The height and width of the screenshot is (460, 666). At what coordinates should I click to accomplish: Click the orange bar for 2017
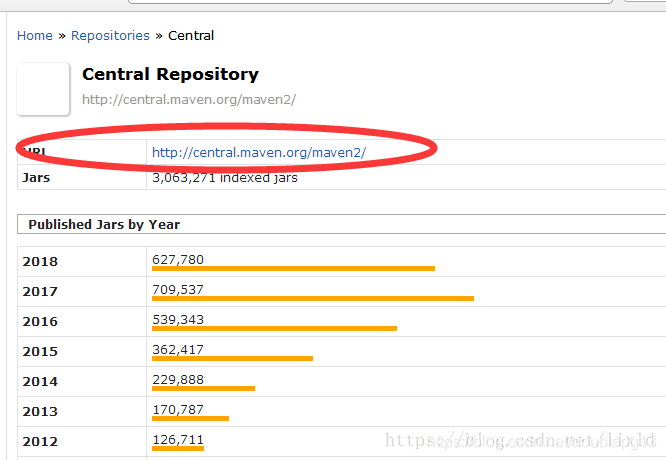point(313,299)
